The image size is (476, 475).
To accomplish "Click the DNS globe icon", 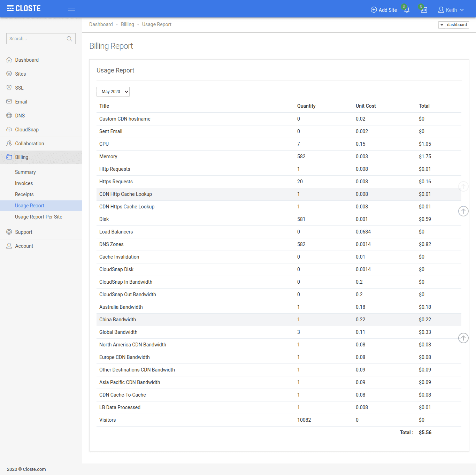I will tap(9, 115).
